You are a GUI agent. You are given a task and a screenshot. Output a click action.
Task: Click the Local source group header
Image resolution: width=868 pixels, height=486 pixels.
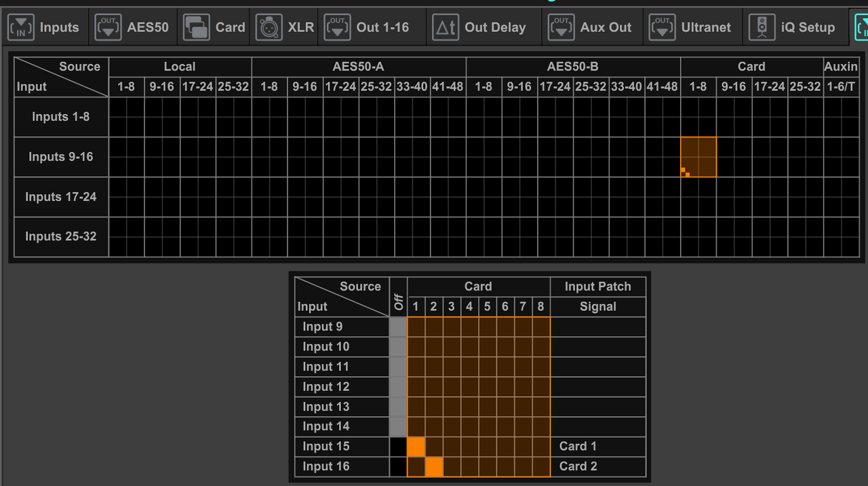point(180,67)
